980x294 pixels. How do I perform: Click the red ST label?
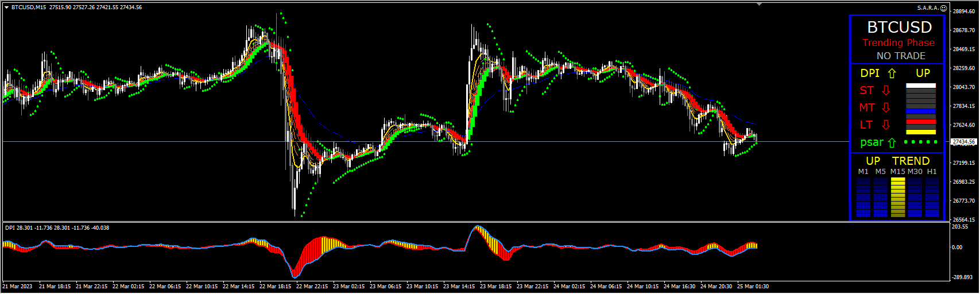[x=867, y=90]
